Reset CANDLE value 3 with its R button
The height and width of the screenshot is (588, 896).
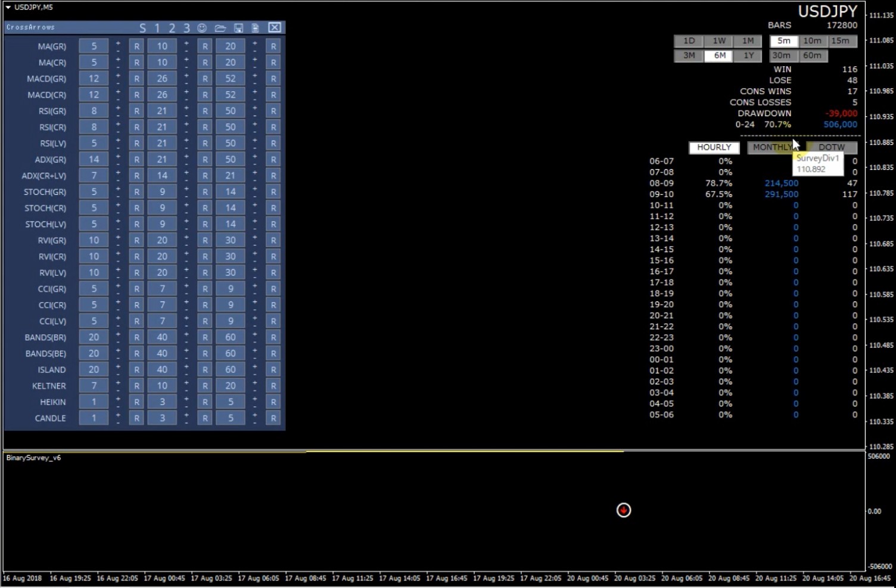(205, 418)
